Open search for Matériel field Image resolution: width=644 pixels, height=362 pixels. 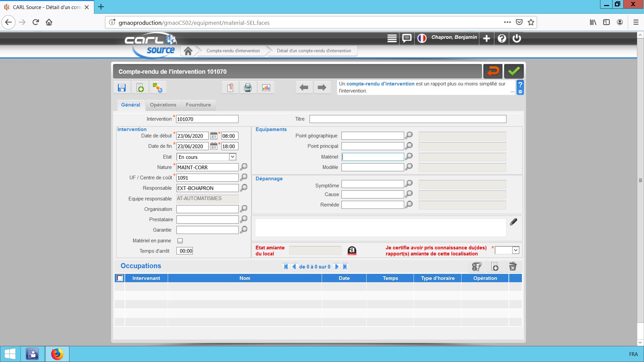click(x=409, y=156)
